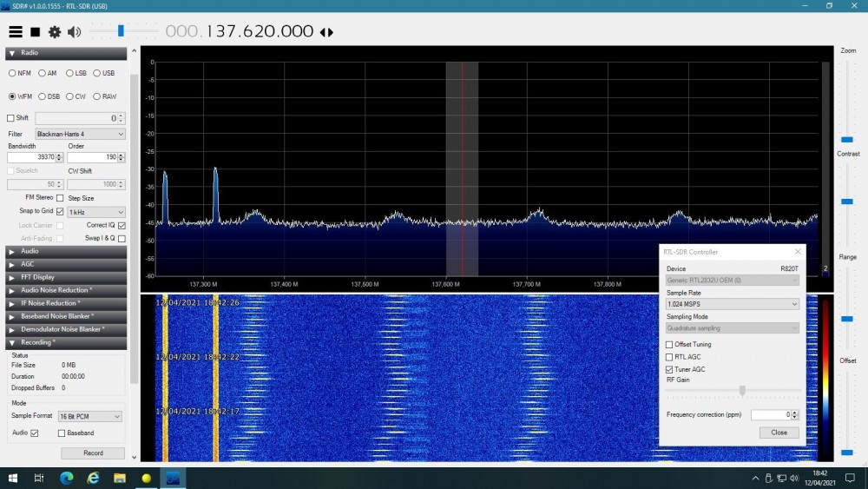Adjust the RF Gain slider
Viewport: 868px width, 489px height.
click(x=742, y=391)
